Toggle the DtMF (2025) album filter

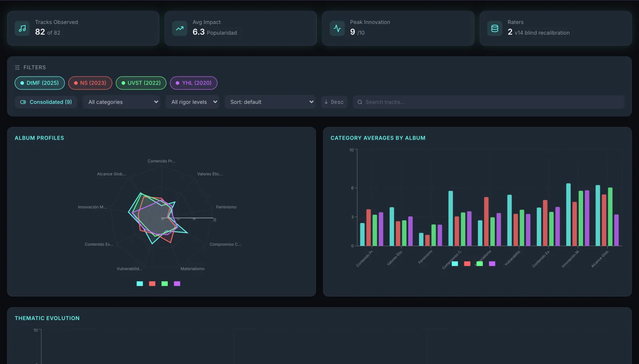[x=40, y=83]
